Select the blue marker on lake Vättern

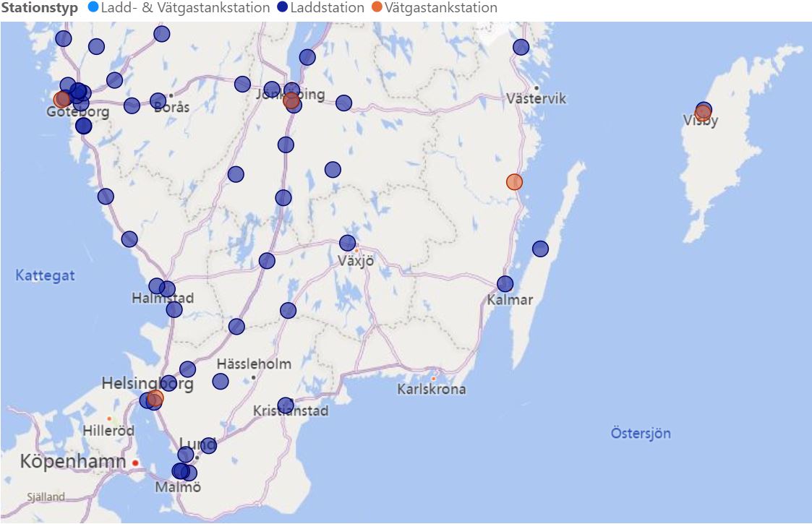(x=307, y=57)
